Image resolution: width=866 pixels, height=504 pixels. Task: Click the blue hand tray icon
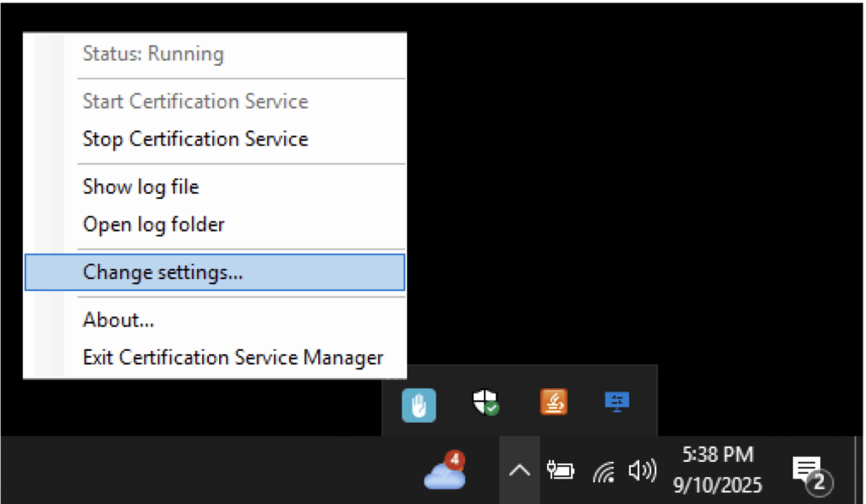pos(419,404)
